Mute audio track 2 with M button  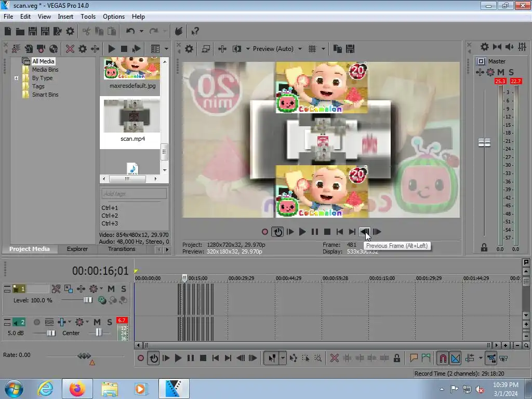pos(97,322)
